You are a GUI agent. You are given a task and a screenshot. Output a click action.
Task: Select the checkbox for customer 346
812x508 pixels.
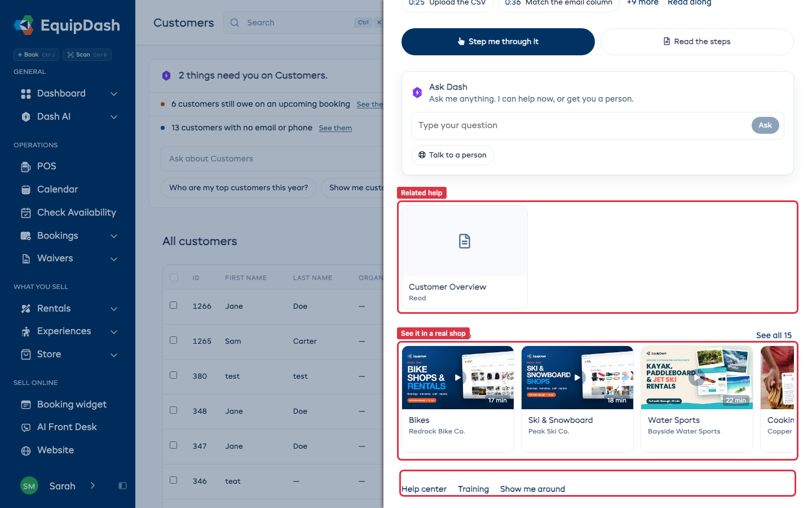pos(174,480)
